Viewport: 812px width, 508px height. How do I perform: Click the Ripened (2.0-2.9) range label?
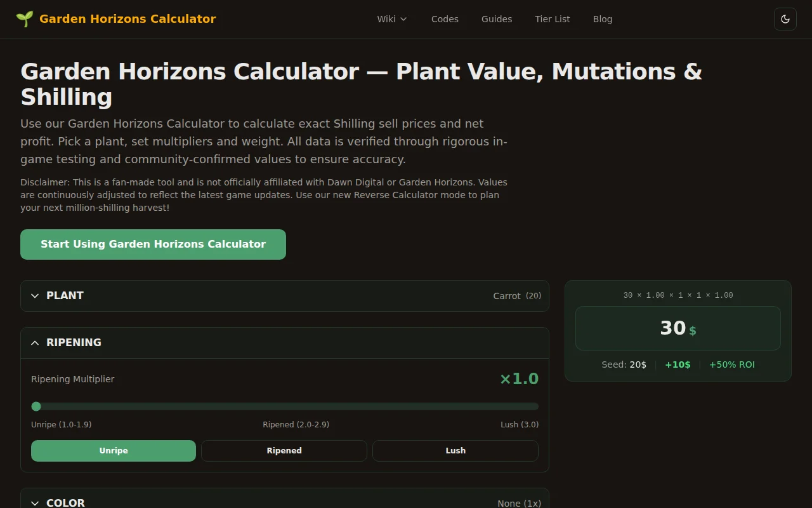[x=296, y=424]
